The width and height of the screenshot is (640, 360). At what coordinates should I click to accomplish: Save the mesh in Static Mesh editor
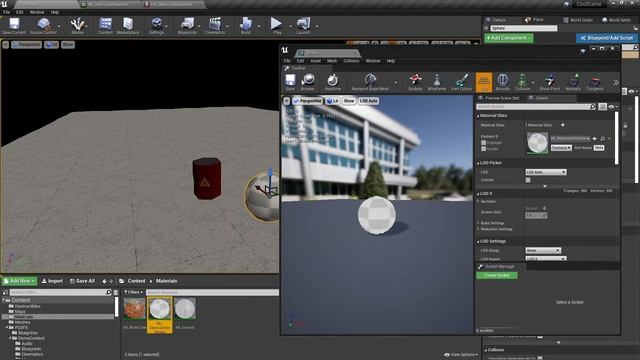pyautogui.click(x=290, y=82)
